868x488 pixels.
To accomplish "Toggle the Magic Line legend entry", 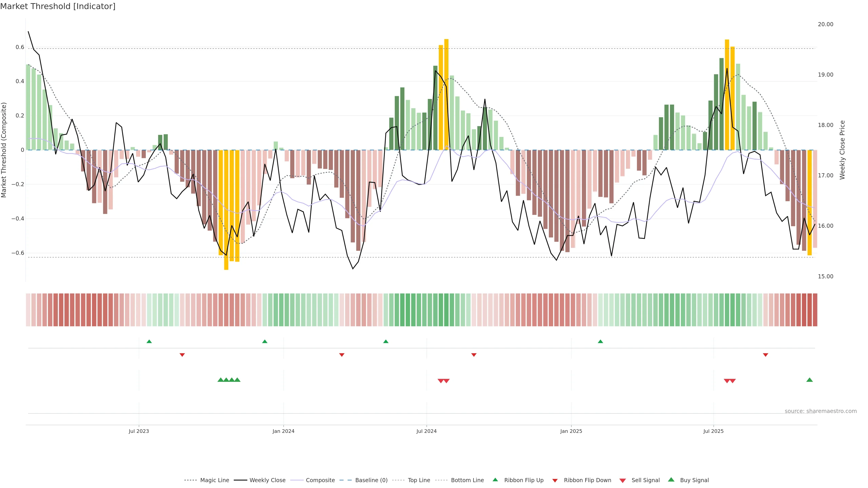I will coord(214,480).
